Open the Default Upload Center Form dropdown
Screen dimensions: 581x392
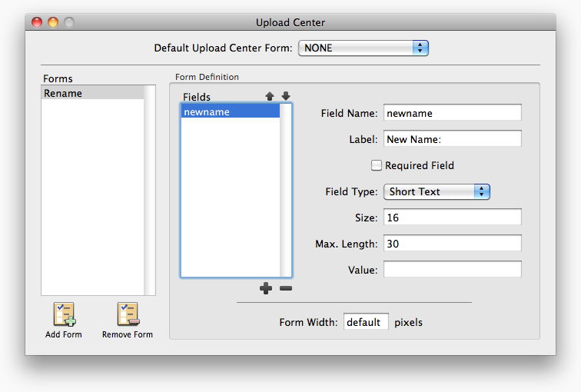363,48
